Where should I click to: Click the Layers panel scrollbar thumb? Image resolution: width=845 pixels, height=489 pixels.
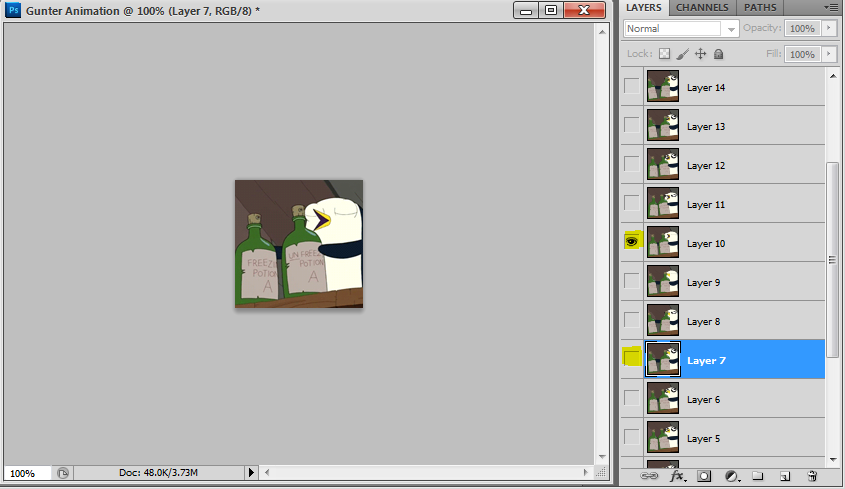click(x=833, y=260)
